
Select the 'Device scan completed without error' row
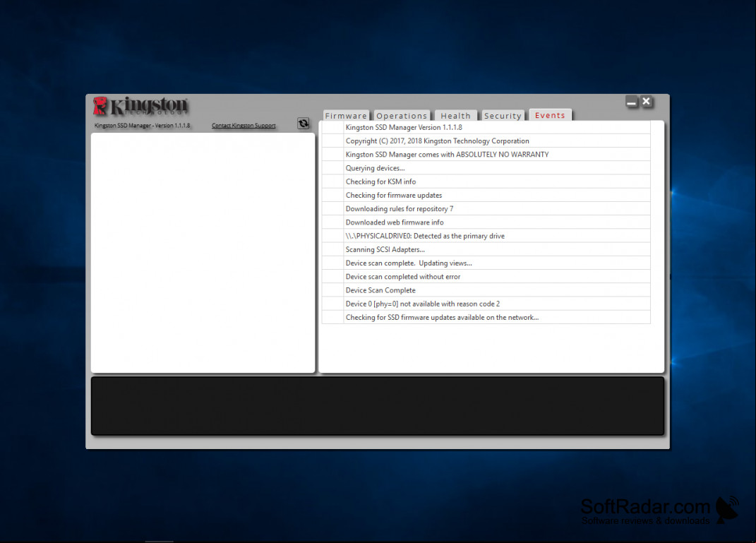pyautogui.click(x=486, y=276)
